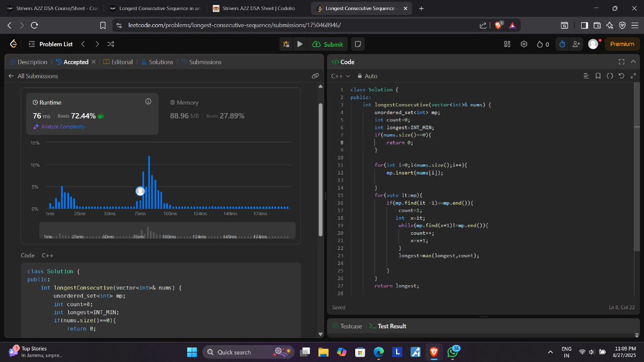Open WhatsApp from taskbar
644x362 pixels.
click(452, 352)
